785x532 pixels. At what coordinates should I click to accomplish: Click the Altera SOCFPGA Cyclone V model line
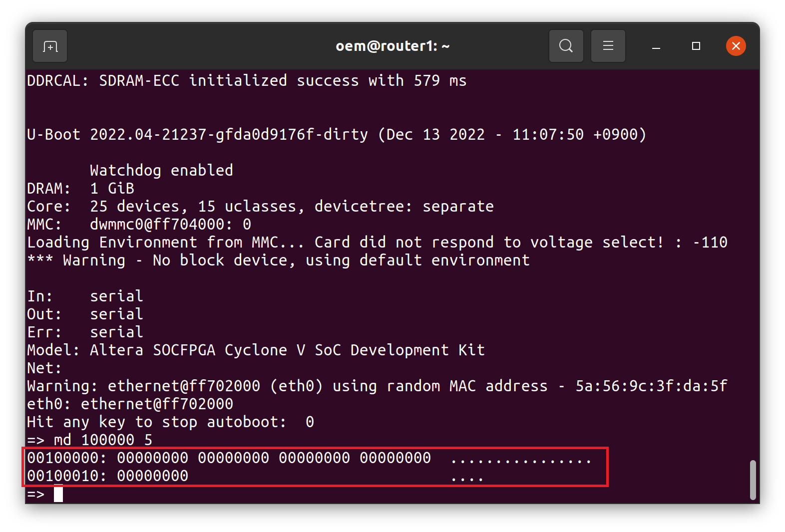click(256, 350)
